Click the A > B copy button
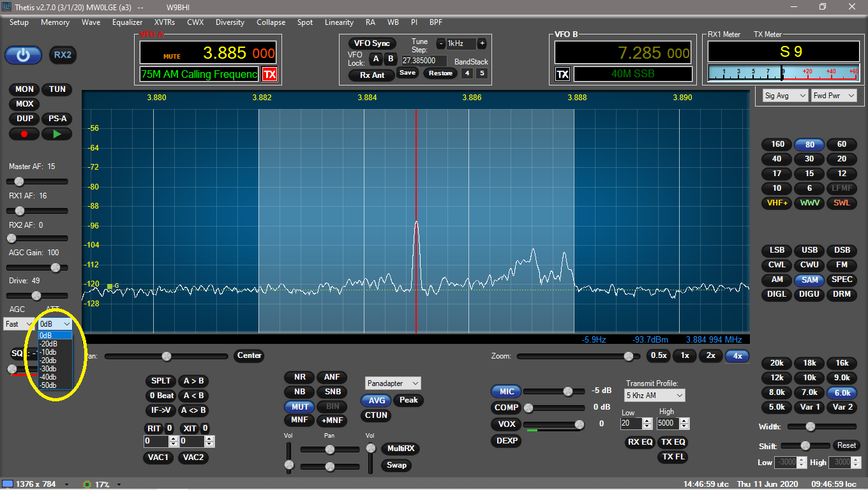 193,381
